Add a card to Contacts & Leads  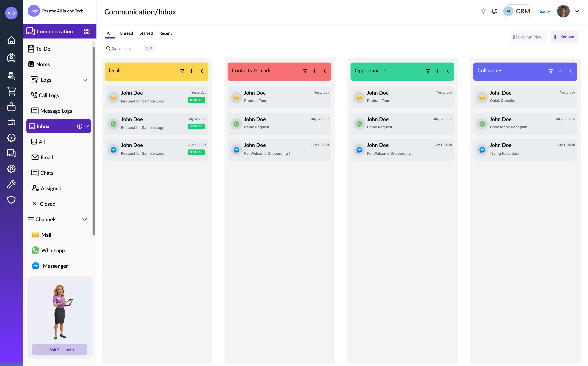point(314,71)
